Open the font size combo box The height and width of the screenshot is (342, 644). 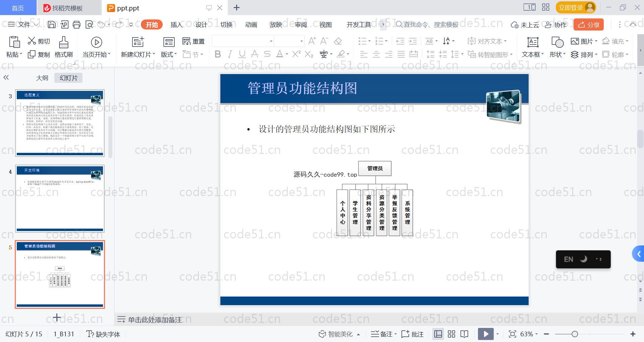[289, 41]
